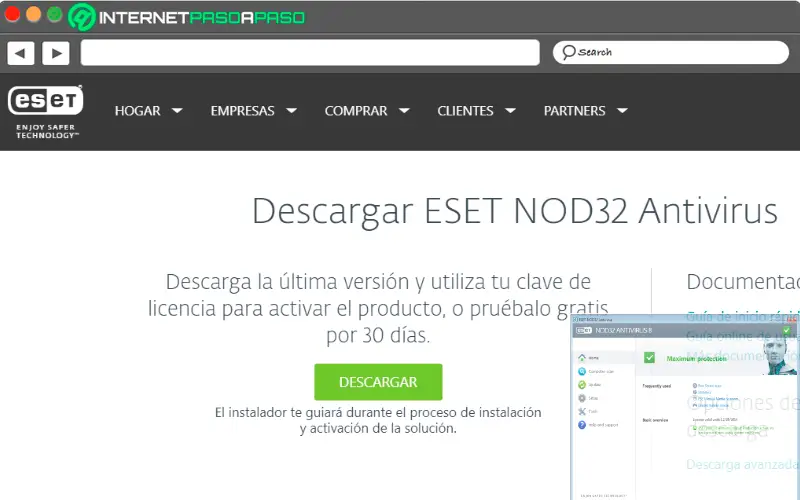Expand the CLIENTES dropdown arrow
Screen dimensions: 800x500
(x=510, y=110)
